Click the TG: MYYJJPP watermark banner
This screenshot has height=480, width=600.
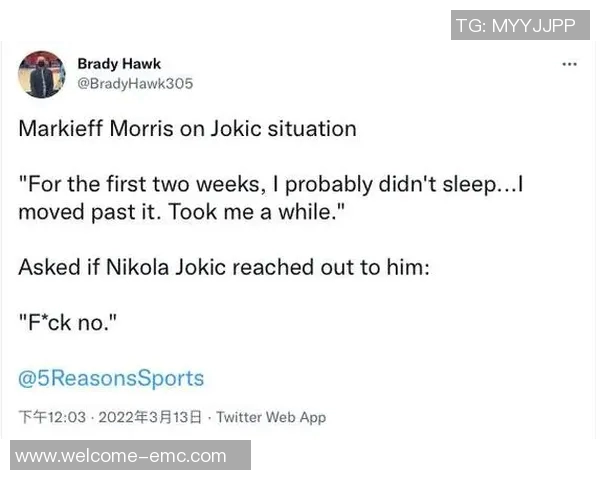click(x=520, y=26)
